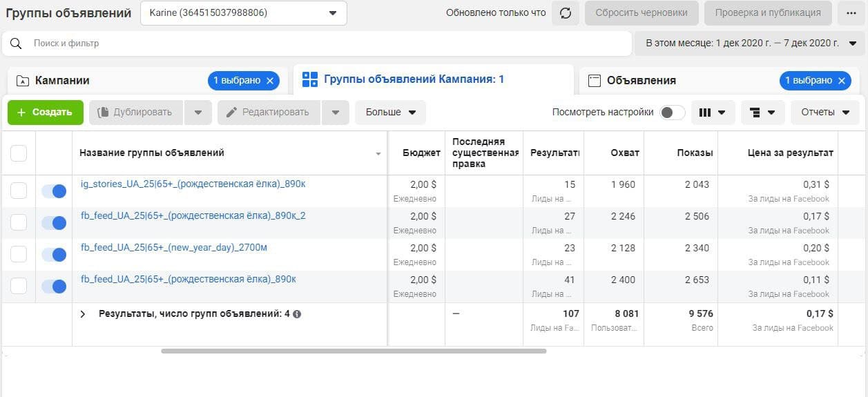Click the Результаты column header
Viewport: 868px width, 397px height.
pos(554,153)
